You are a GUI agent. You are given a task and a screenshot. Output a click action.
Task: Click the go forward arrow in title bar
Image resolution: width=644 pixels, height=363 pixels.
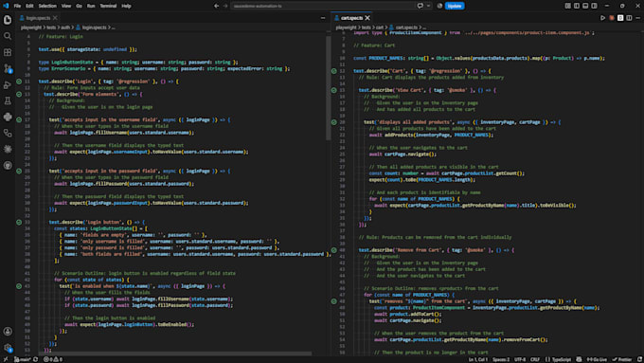point(225,6)
